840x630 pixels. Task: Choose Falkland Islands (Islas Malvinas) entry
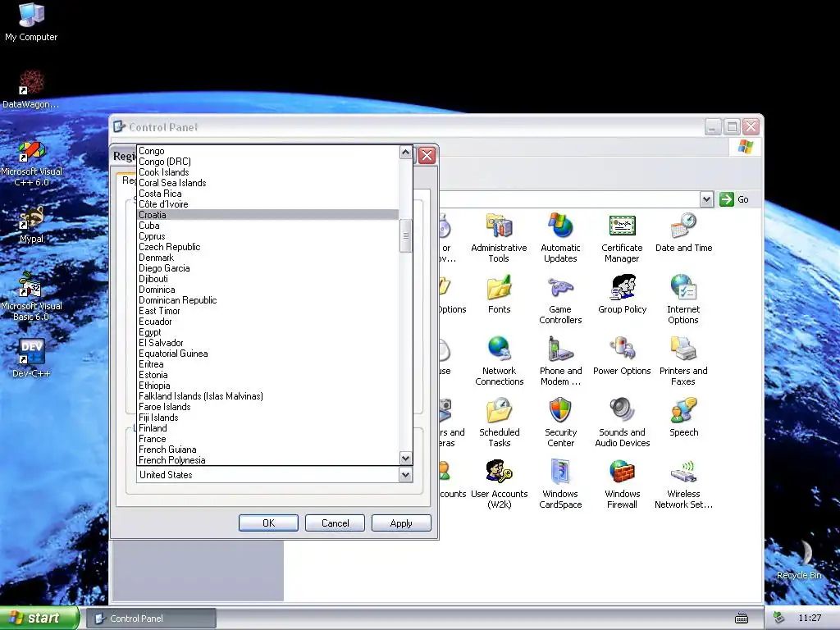[268, 396]
